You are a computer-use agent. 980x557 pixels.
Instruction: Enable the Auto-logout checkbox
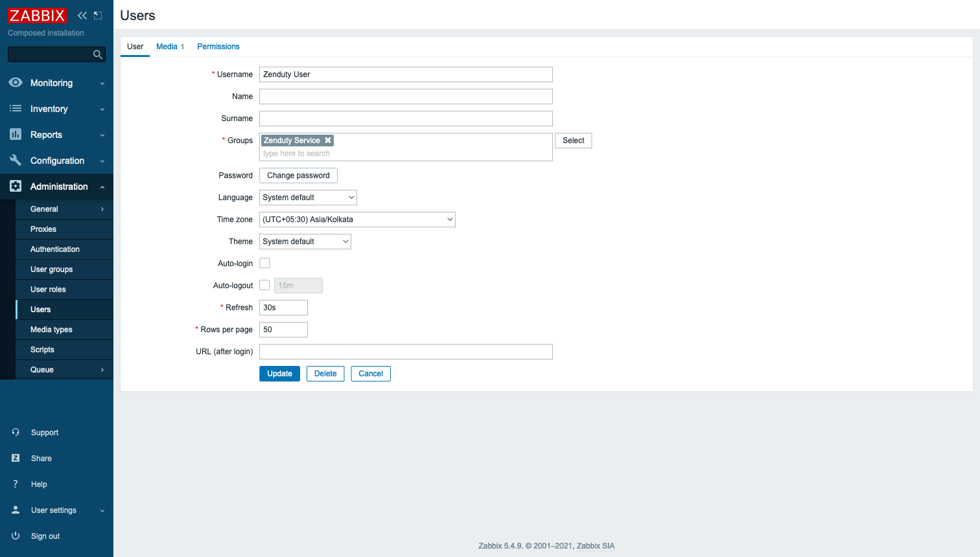click(264, 285)
